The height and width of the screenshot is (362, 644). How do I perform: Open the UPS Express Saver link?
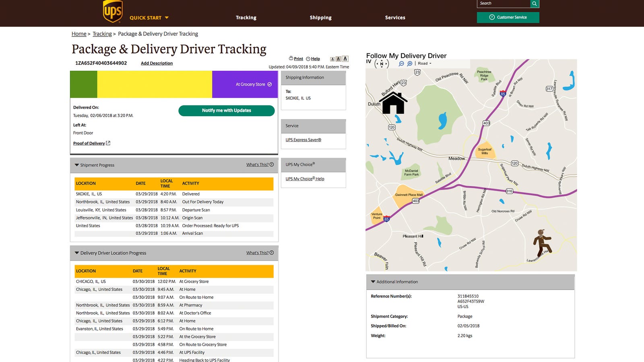point(303,140)
